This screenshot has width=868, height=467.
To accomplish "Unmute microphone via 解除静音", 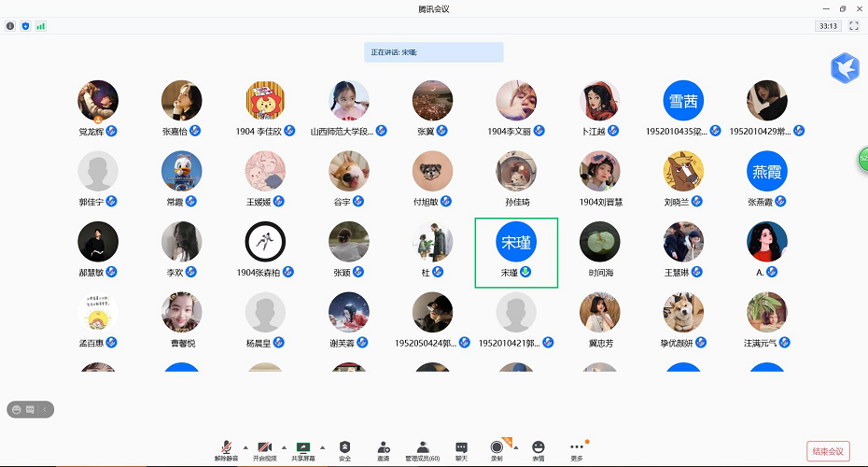I will pyautogui.click(x=226, y=451).
